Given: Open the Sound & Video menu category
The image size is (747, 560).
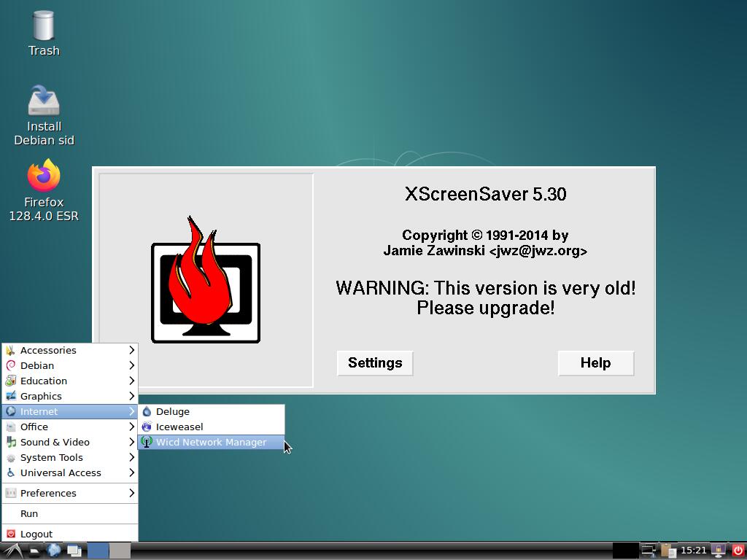Looking at the screenshot, I should click(70, 442).
